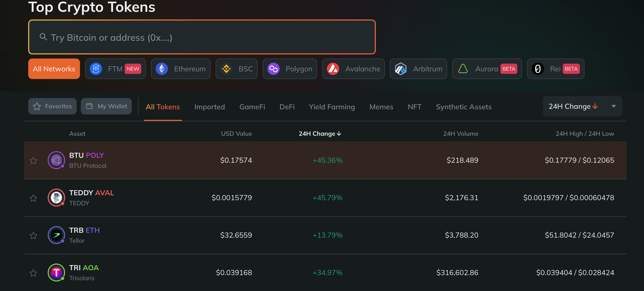Click the $2,176.31 volume value
Viewport: 644px width, 291px height.
pyautogui.click(x=461, y=198)
